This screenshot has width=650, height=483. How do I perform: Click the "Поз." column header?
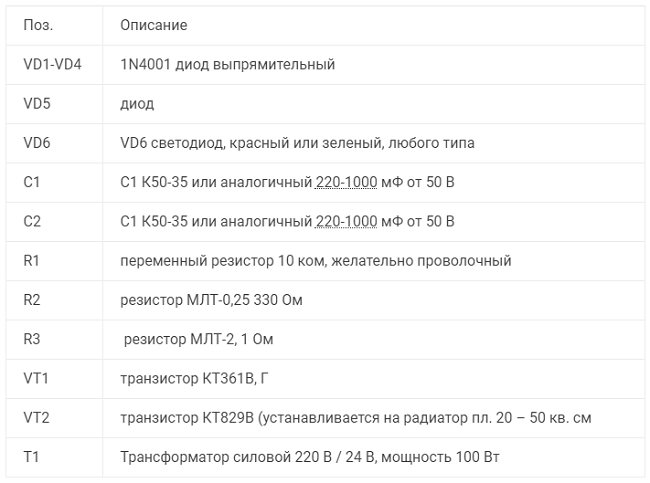point(38,25)
